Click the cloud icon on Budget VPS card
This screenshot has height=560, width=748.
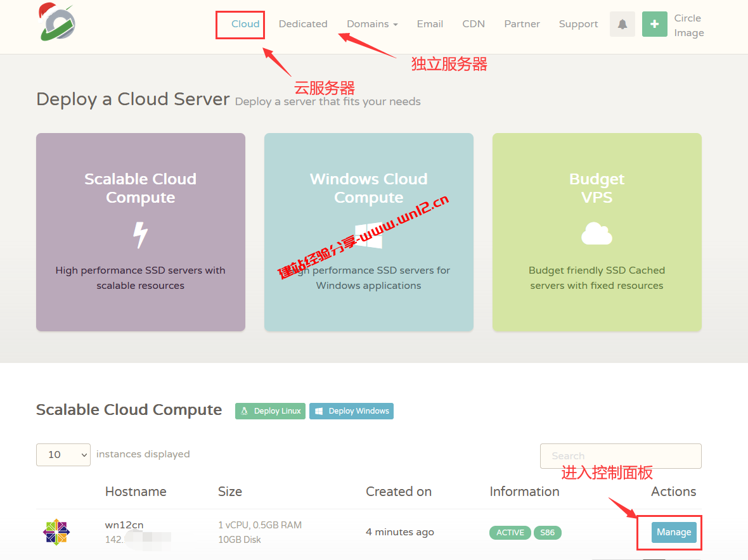[x=596, y=234]
